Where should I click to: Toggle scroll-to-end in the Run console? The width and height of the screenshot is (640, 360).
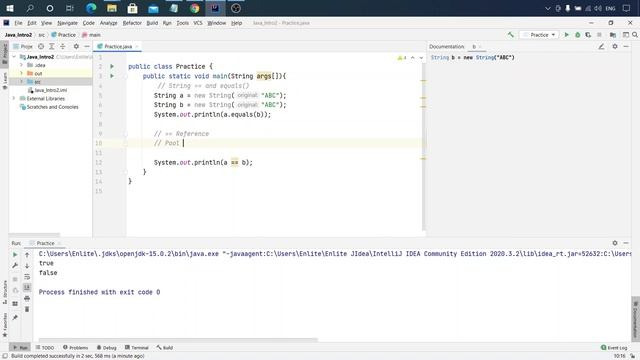point(27,287)
